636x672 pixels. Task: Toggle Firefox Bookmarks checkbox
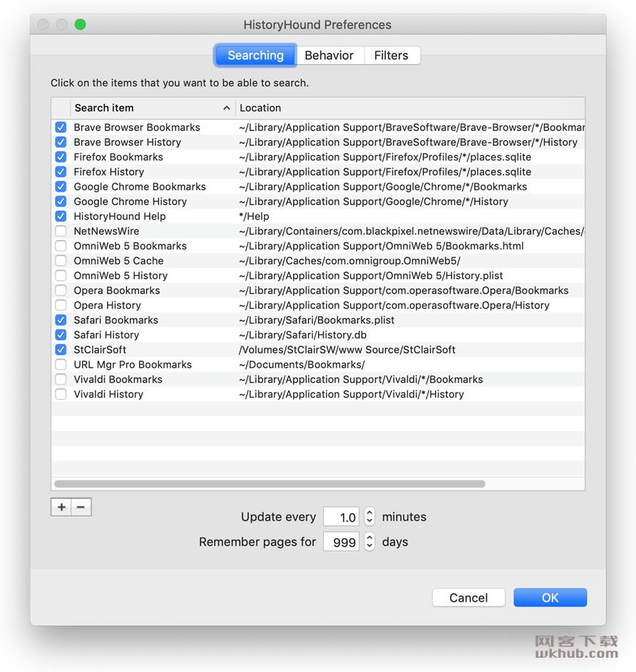pos(61,157)
